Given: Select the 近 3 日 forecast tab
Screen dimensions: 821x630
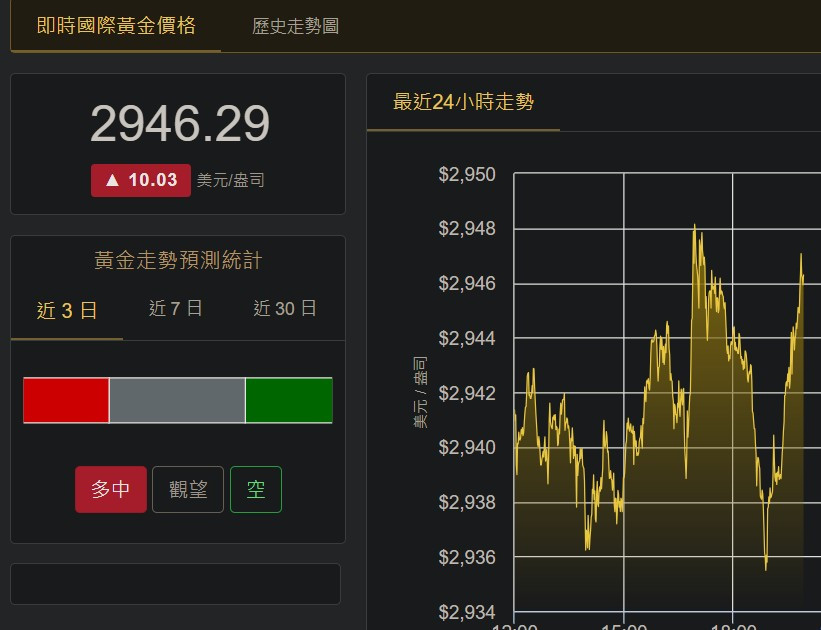Looking at the screenshot, I should tap(67, 310).
